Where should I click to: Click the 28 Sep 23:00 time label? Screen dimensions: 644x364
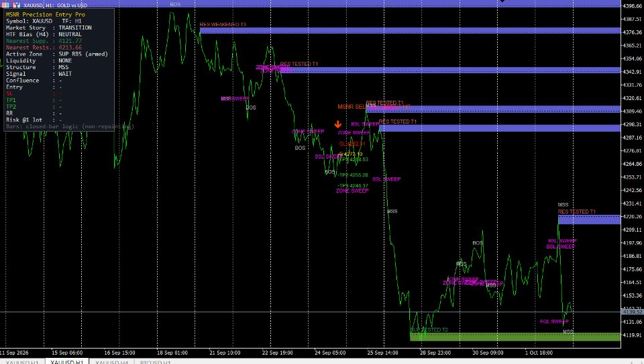tap(435, 353)
